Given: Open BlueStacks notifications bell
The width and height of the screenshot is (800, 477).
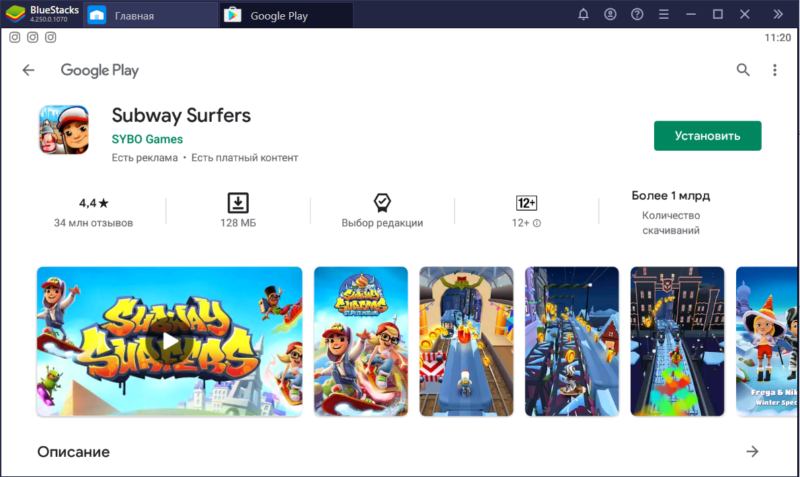Looking at the screenshot, I should click(583, 14).
